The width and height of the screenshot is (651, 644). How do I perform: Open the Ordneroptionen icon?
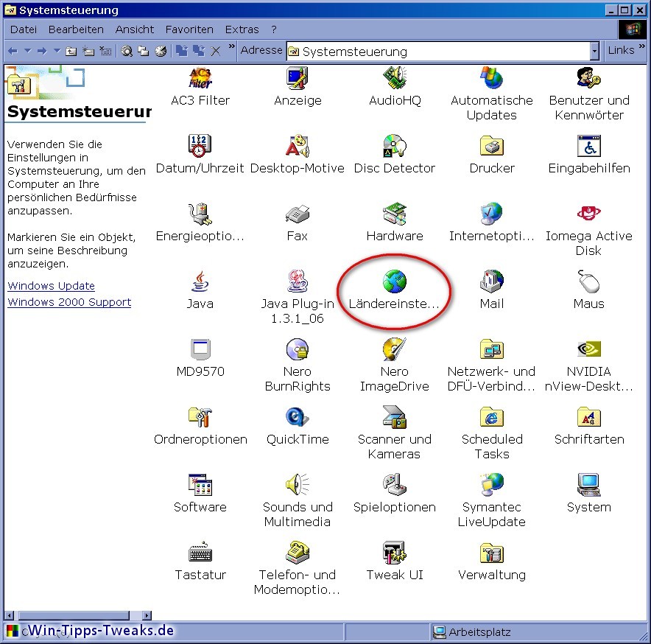200,417
